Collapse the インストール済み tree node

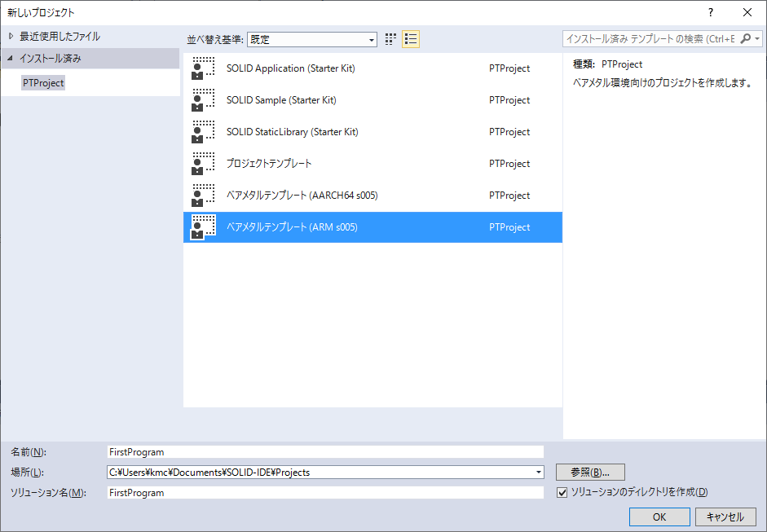11,59
